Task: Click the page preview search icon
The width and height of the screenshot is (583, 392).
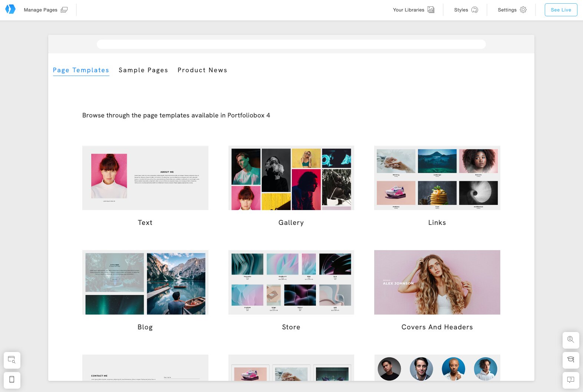Action: (x=12, y=360)
